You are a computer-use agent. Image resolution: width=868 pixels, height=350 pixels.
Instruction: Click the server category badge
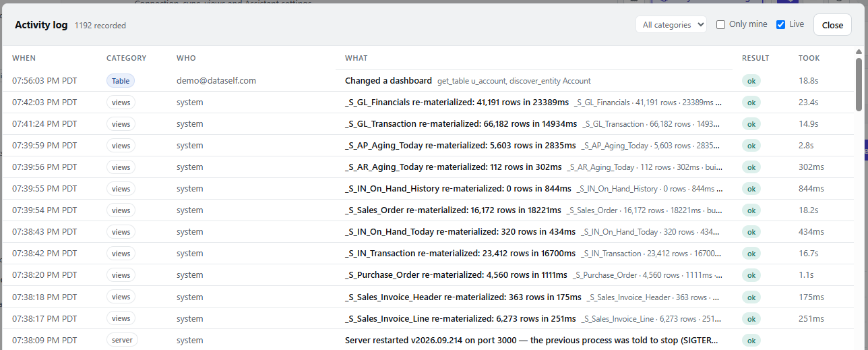[x=122, y=340]
